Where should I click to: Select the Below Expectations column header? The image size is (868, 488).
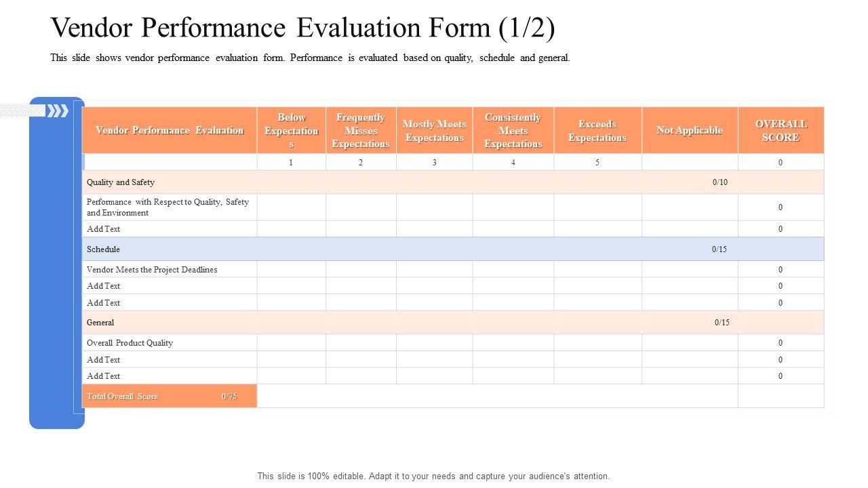[x=292, y=130]
